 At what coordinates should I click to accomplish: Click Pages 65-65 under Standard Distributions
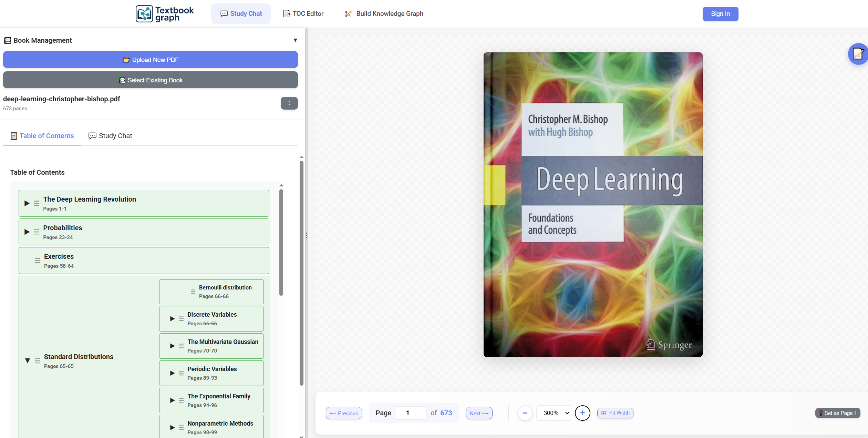(x=59, y=366)
